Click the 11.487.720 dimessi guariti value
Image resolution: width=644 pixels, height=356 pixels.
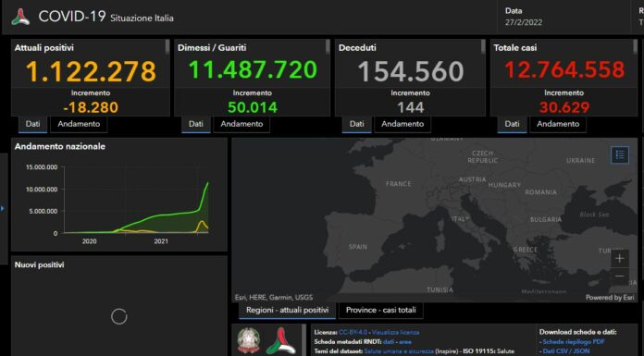(253, 69)
